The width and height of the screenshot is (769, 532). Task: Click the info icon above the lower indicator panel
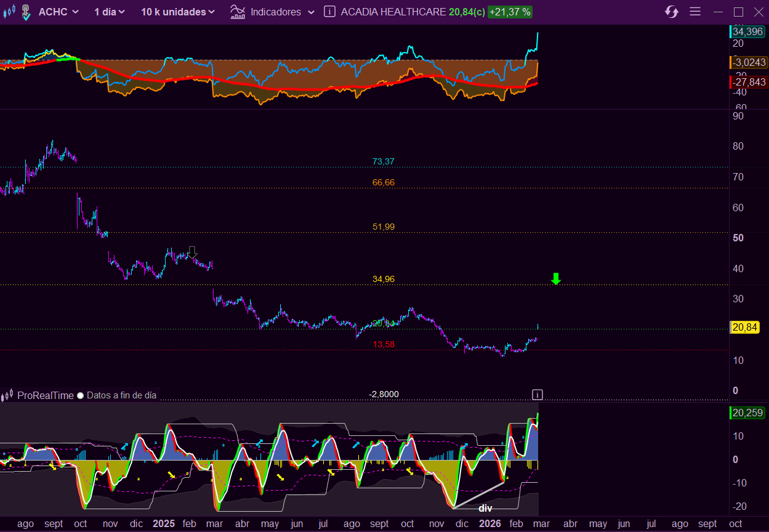point(537,394)
